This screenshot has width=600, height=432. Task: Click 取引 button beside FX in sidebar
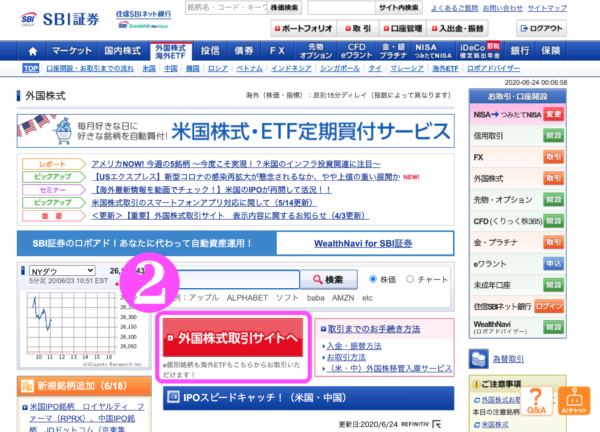coord(553,157)
